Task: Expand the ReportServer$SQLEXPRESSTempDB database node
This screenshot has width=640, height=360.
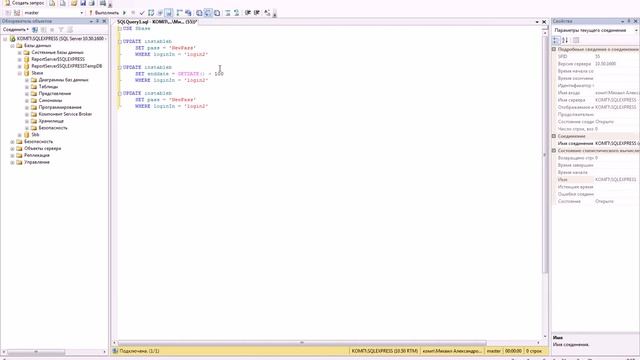Action: [x=20, y=66]
